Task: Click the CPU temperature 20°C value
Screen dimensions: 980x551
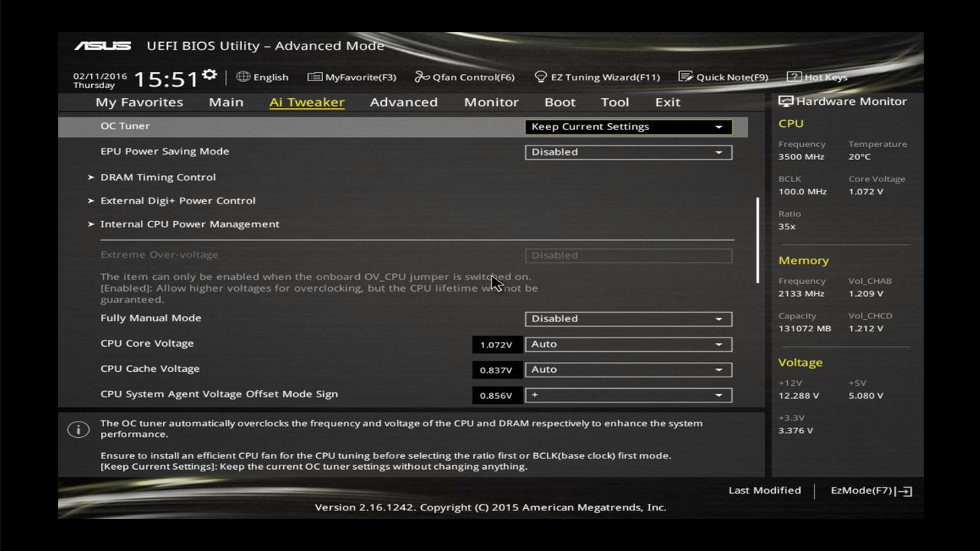Action: (x=859, y=156)
